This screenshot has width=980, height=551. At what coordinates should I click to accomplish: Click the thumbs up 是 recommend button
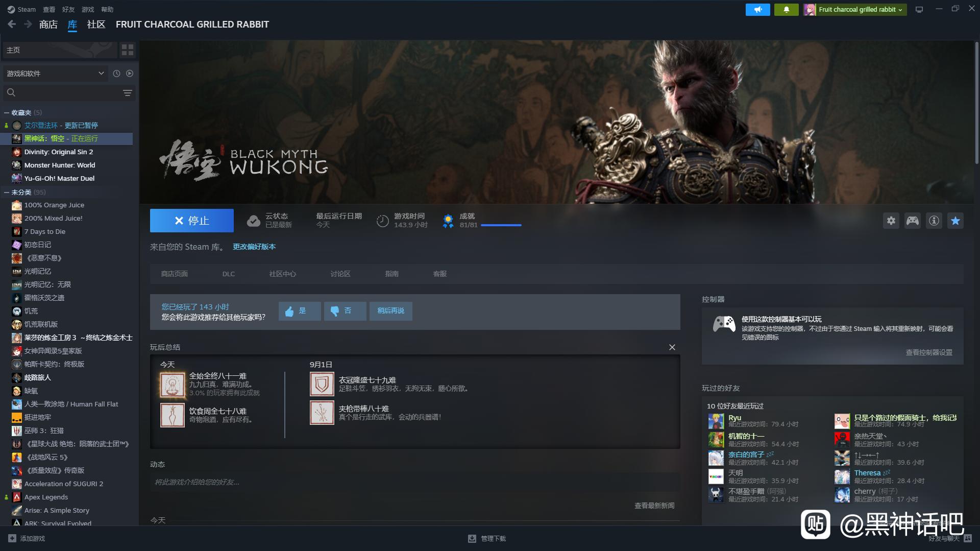[300, 311]
